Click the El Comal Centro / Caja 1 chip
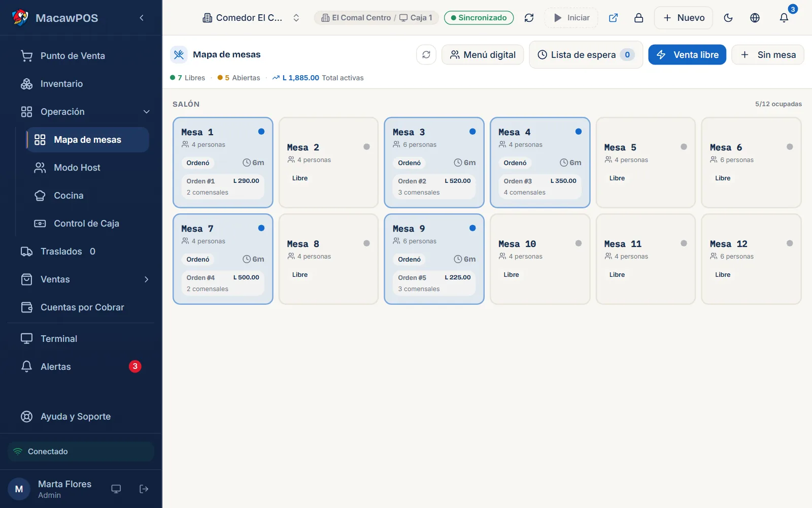 pos(377,18)
